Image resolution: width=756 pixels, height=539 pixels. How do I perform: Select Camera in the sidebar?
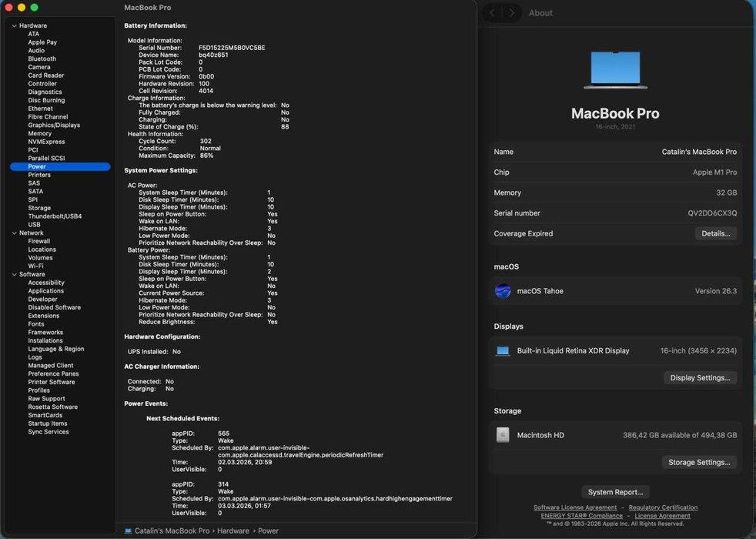pos(39,67)
